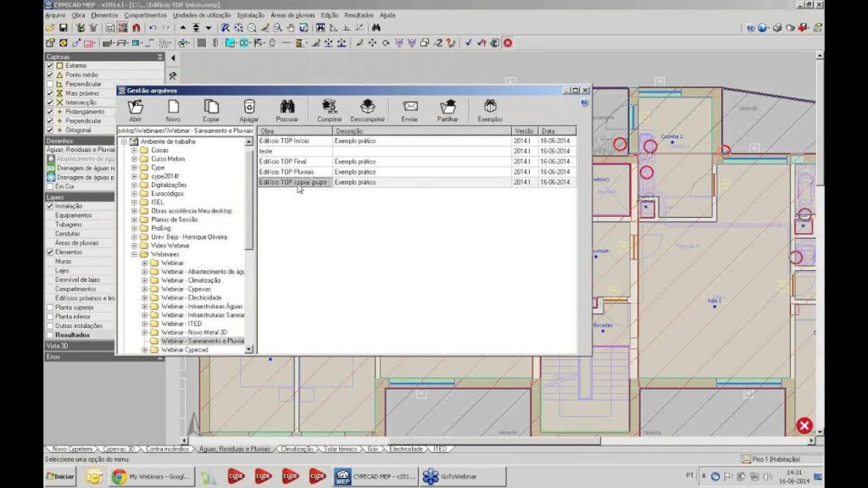
Task: Open Procurar binoculars search in dialog
Action: click(287, 108)
